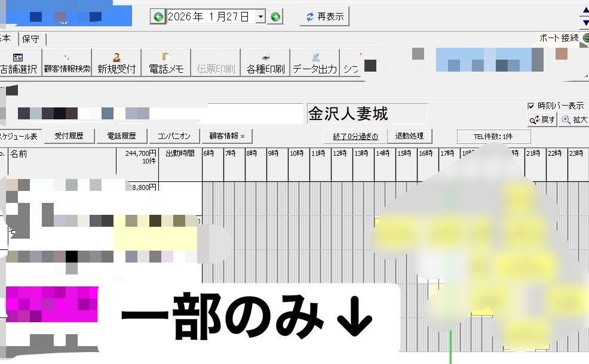Toggle 時刻バー表示 checkbox
The image size is (589, 364).
click(x=531, y=106)
